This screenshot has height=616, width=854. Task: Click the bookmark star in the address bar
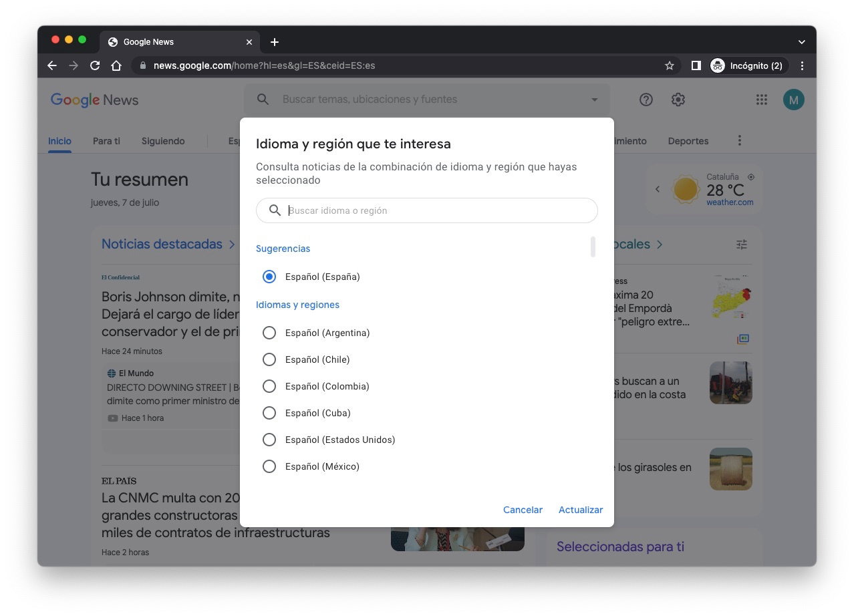669,65
